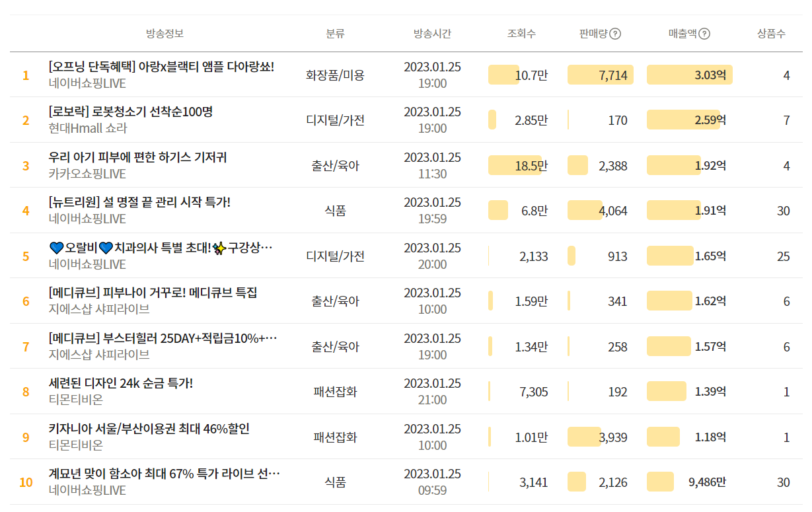This screenshot has width=812, height=512.
Task: Open the 메디큐브 부스터힐러 25DAY broadcast
Action: coord(163,338)
